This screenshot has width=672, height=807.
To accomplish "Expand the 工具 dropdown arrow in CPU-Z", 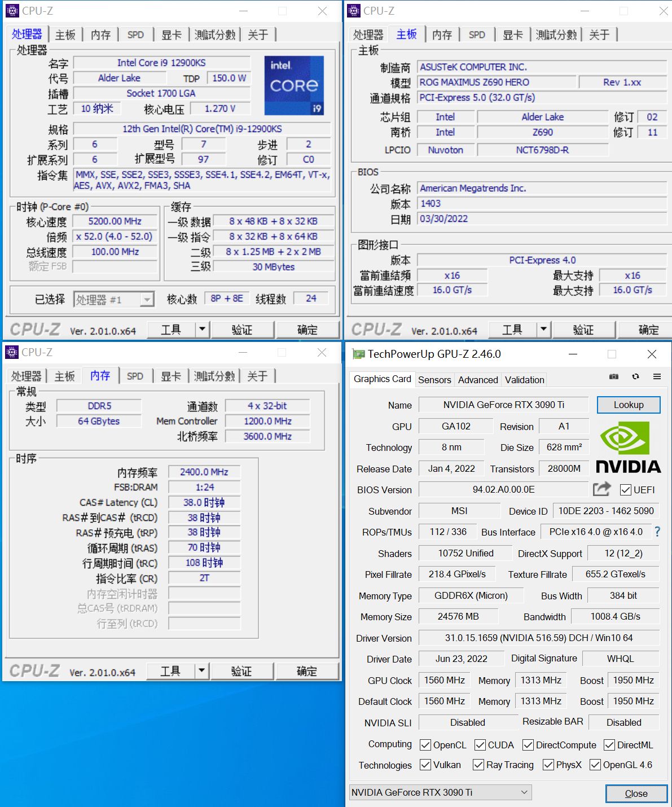I will [x=202, y=329].
